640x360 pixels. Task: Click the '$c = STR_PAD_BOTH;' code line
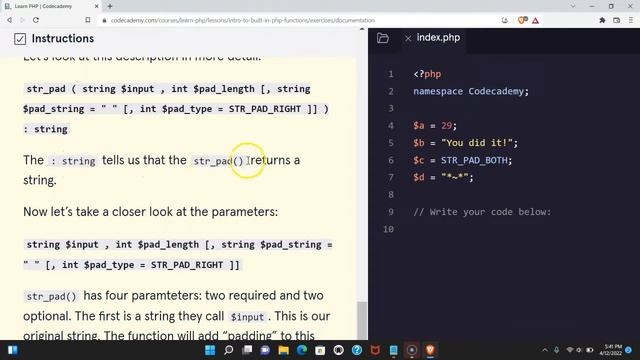[x=462, y=160]
